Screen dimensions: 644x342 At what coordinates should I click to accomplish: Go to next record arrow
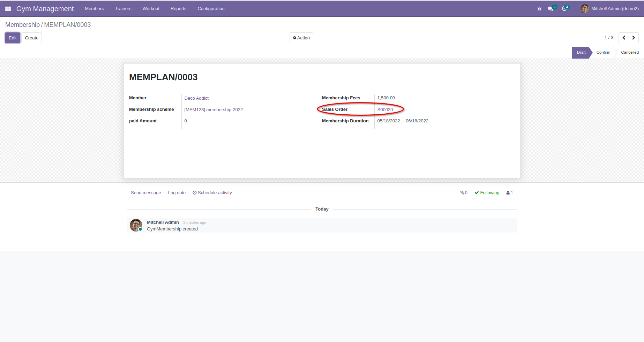(634, 38)
